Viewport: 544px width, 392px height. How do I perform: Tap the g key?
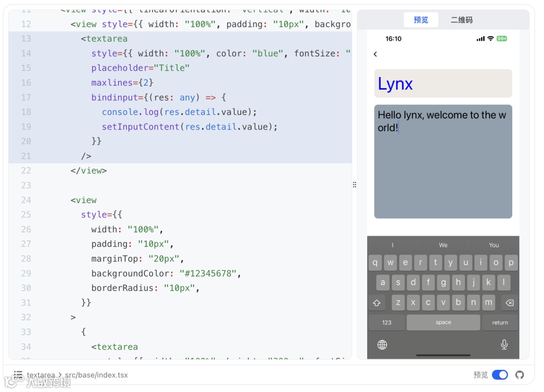443,282
